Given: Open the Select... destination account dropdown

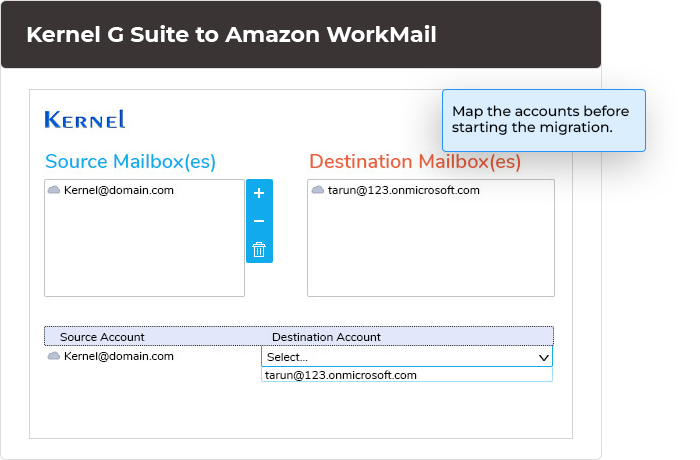Looking at the screenshot, I should coord(407,357).
